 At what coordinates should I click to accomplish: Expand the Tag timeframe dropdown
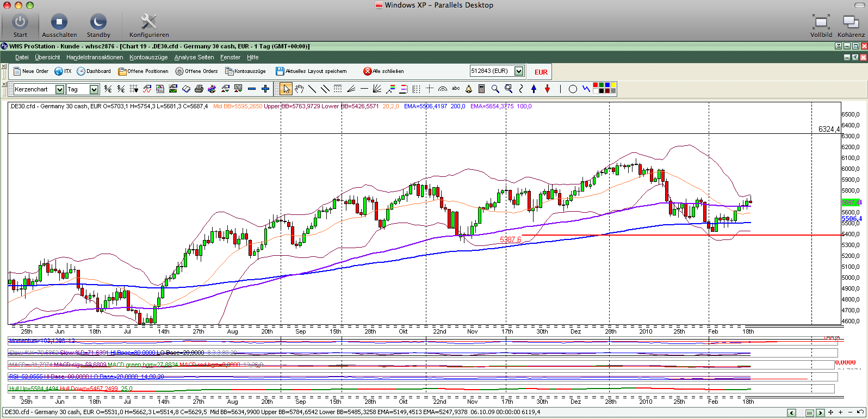pyautogui.click(x=94, y=89)
